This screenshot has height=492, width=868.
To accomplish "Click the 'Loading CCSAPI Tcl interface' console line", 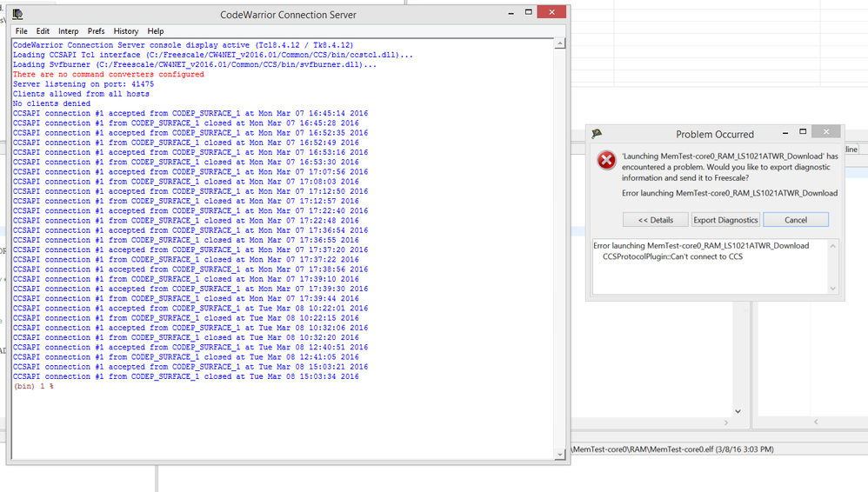I will (213, 55).
